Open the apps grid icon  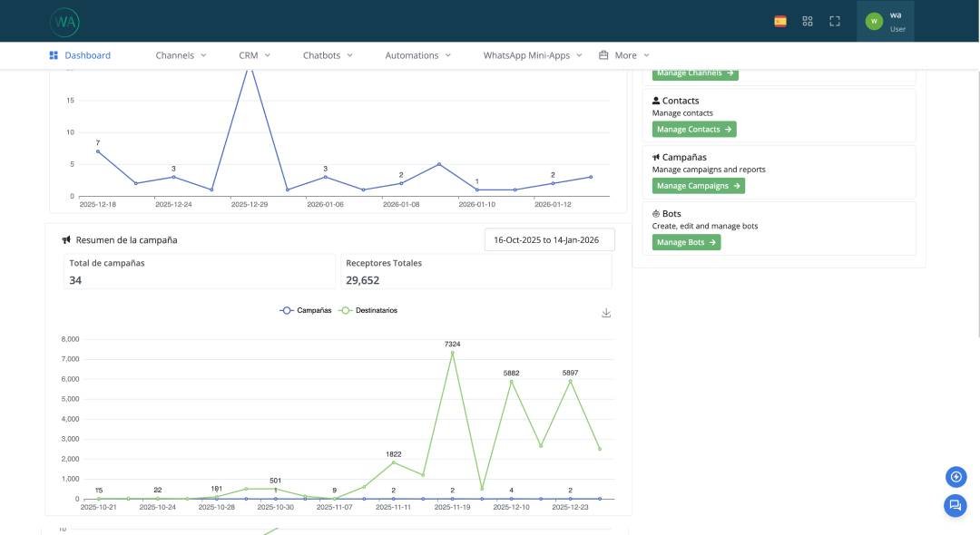(808, 21)
